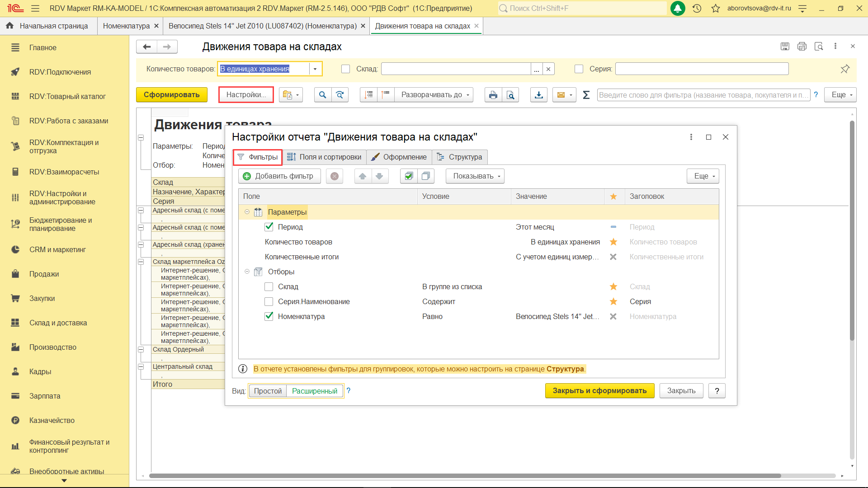Expand the Разворачивать до dropdown
Screen dimensions: 868x488
(434, 95)
